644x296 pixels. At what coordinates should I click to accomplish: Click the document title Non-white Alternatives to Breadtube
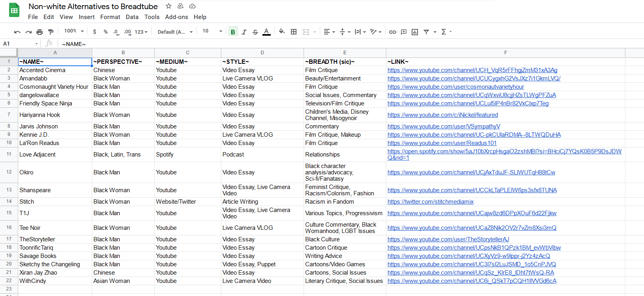click(93, 6)
